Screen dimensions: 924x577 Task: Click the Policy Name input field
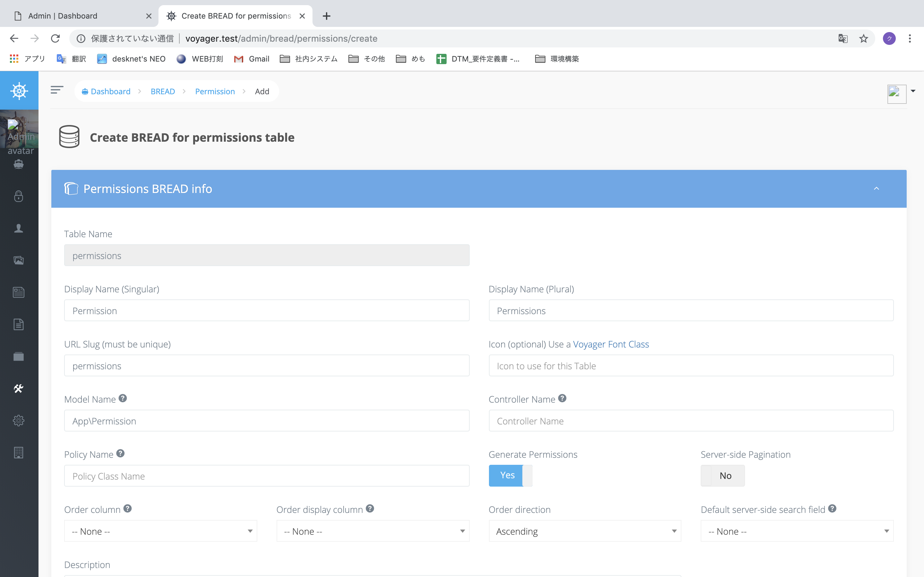[267, 476]
